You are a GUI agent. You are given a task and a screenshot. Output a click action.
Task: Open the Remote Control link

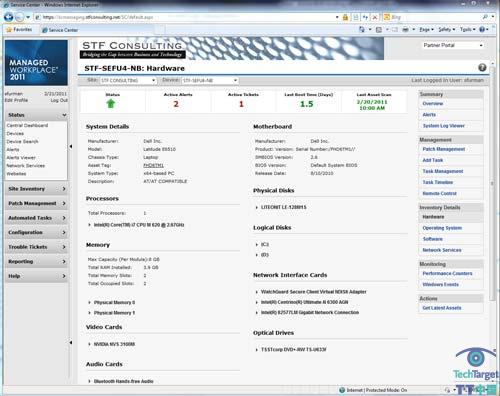439,193
